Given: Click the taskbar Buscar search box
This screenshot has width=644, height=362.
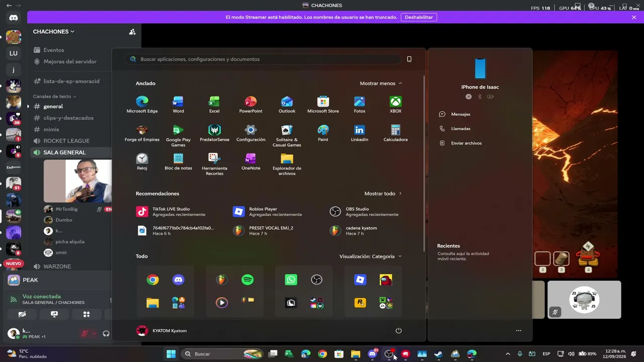Looking at the screenshot, I should (222, 354).
